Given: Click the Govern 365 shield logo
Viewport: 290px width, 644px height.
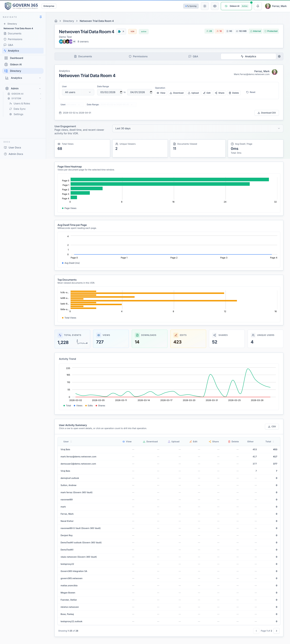Looking at the screenshot, I should [x=8, y=6].
